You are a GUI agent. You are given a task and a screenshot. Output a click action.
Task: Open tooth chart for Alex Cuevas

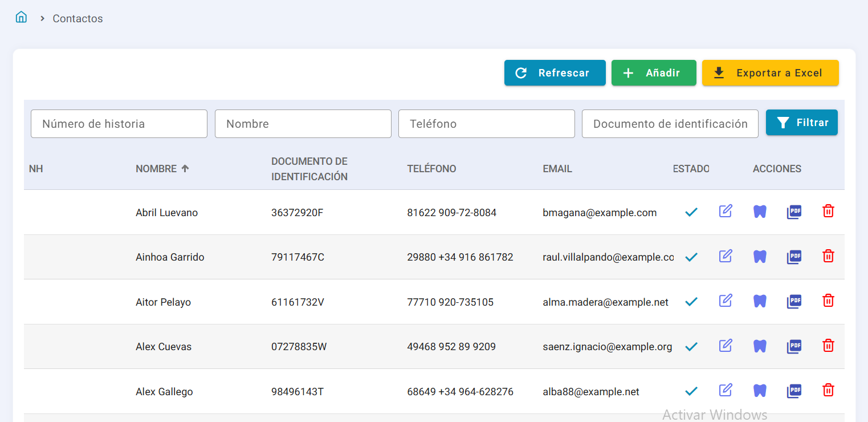pos(760,346)
